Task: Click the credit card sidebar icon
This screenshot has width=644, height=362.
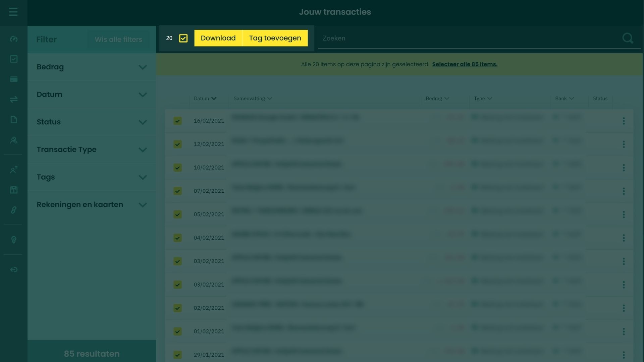Action: point(13,79)
